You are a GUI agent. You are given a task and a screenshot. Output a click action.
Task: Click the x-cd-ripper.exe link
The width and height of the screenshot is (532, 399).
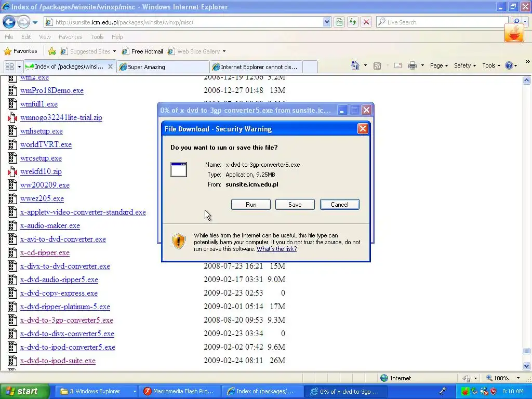(45, 253)
